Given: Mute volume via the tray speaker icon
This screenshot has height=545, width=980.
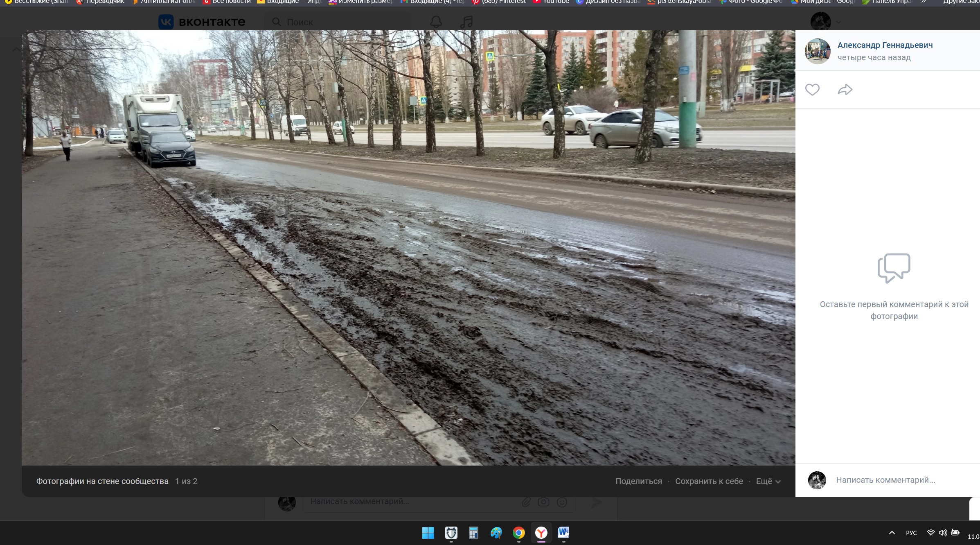Looking at the screenshot, I should (943, 533).
